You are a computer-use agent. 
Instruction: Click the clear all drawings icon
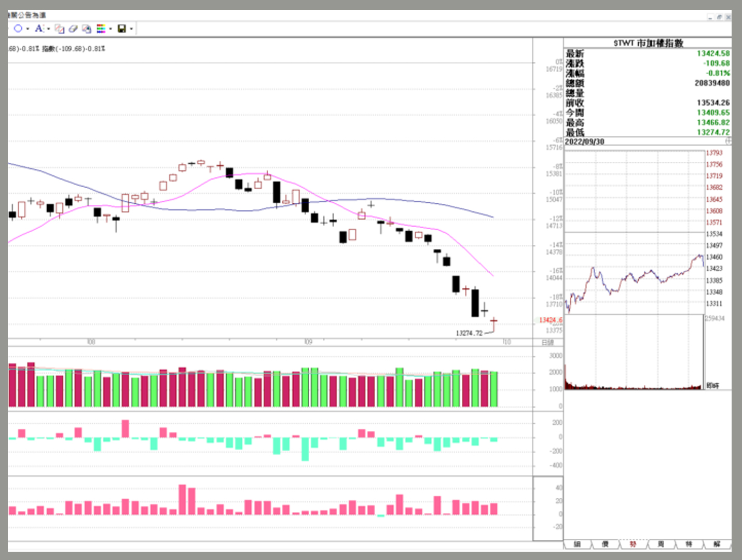click(x=87, y=29)
